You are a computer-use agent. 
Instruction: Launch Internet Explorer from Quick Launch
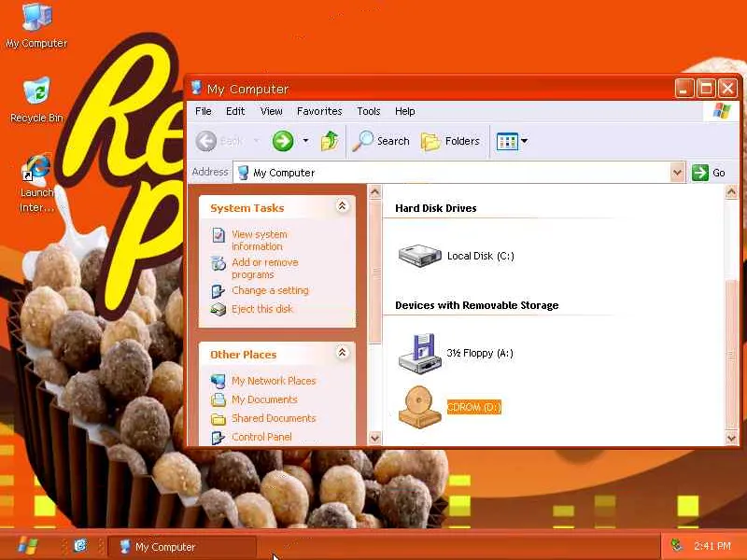coord(80,546)
